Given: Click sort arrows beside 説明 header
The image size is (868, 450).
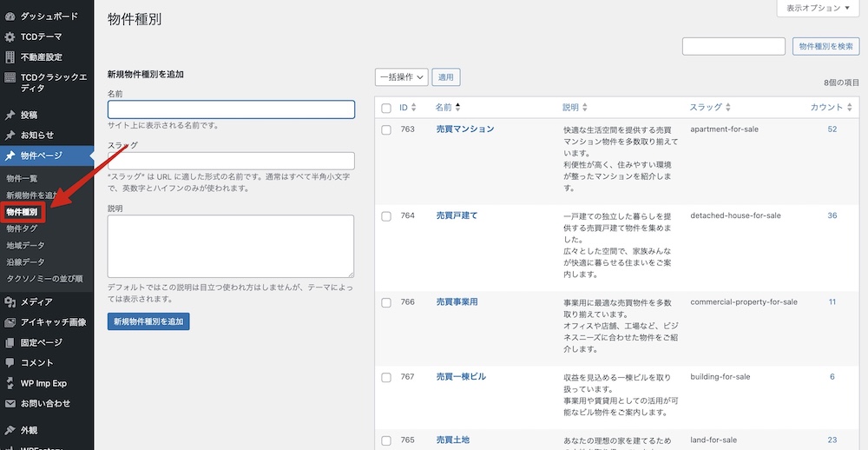Looking at the screenshot, I should [x=585, y=108].
